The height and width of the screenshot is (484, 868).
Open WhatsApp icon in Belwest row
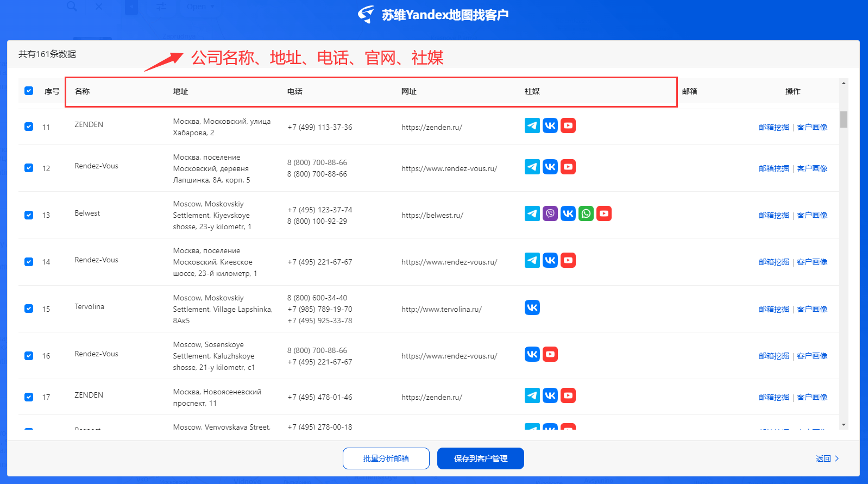point(586,213)
